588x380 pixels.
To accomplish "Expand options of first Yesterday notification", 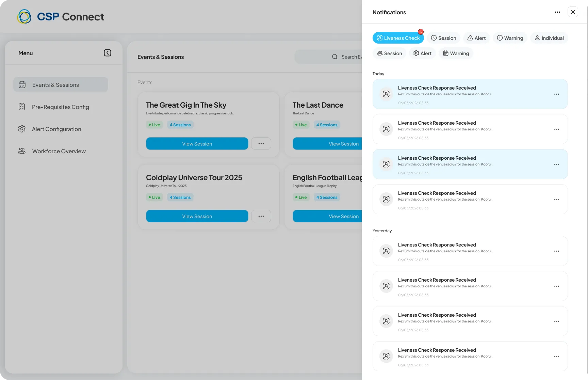I will coord(557,251).
